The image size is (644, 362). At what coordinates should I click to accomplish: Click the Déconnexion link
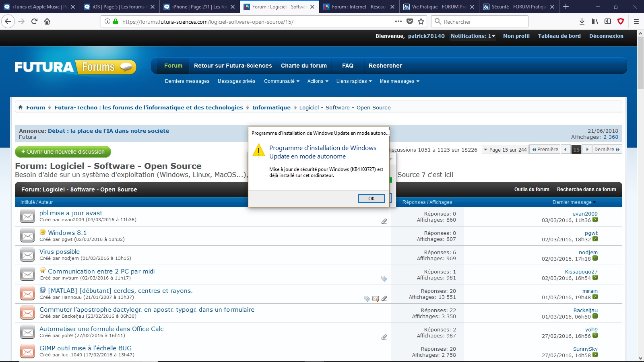pos(606,36)
